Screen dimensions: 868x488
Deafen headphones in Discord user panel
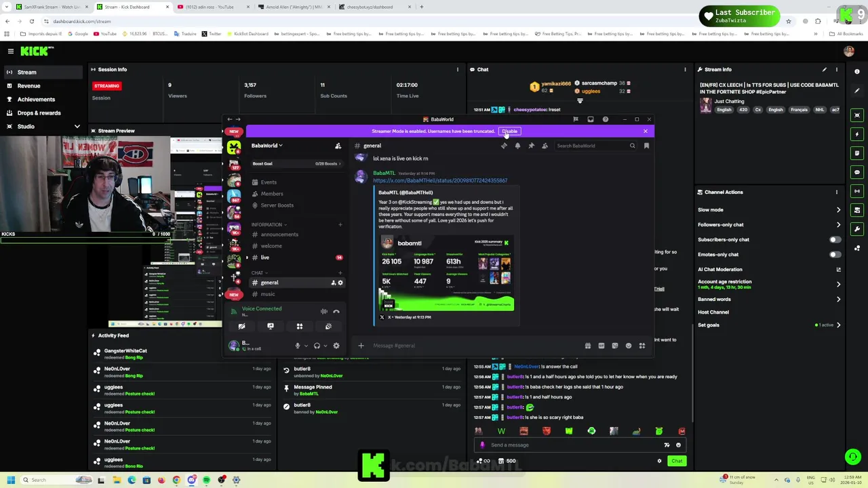click(317, 346)
